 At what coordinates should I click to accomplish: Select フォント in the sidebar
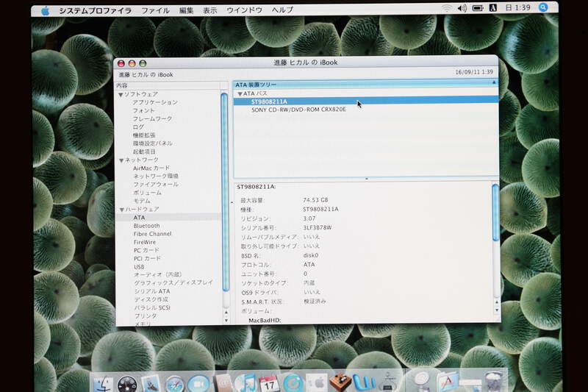click(143, 110)
